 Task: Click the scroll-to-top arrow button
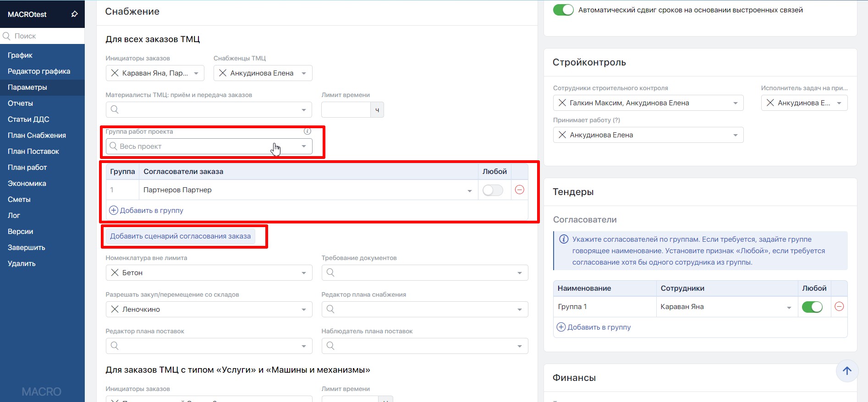pyautogui.click(x=846, y=371)
